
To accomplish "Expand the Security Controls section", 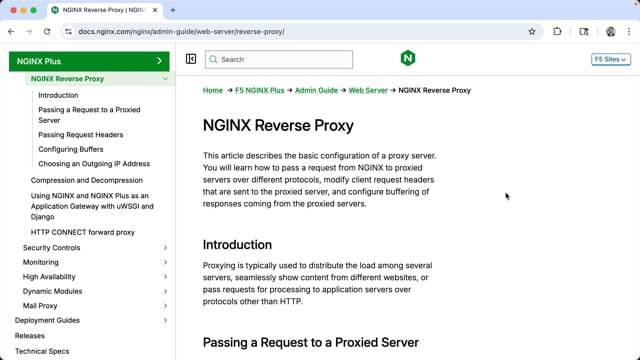I will click(x=165, y=248).
